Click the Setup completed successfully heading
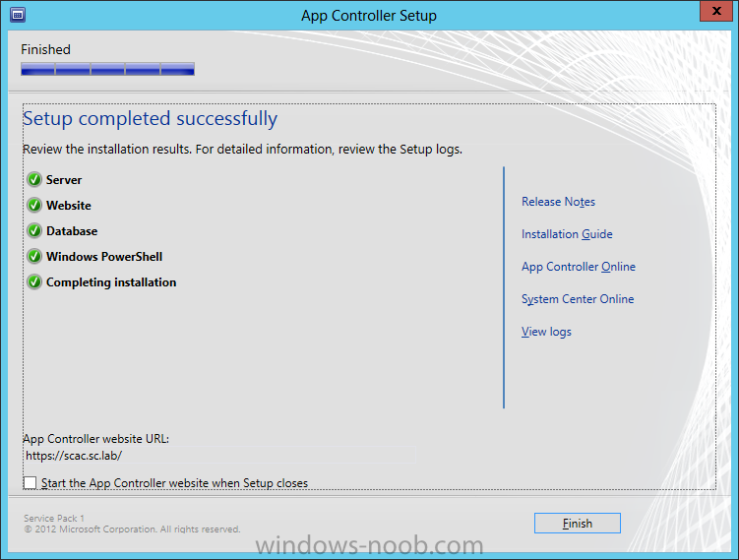Image resolution: width=739 pixels, height=560 pixels. (x=150, y=119)
